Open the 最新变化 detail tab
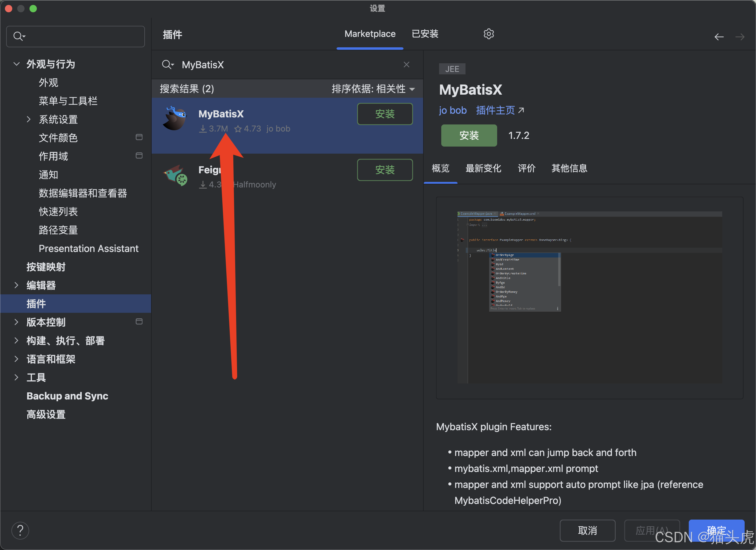 click(483, 168)
